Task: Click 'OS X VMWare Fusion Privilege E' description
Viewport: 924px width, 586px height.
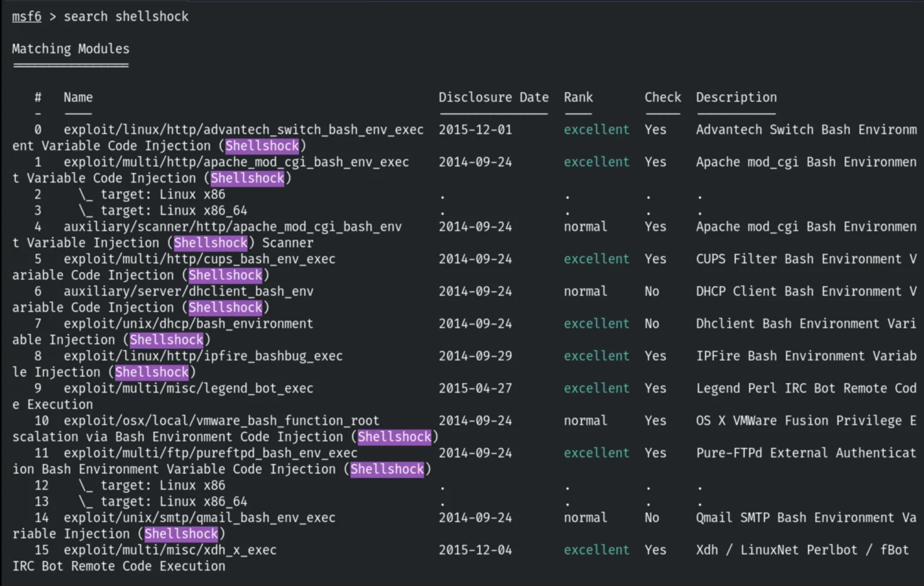Action: tap(806, 421)
